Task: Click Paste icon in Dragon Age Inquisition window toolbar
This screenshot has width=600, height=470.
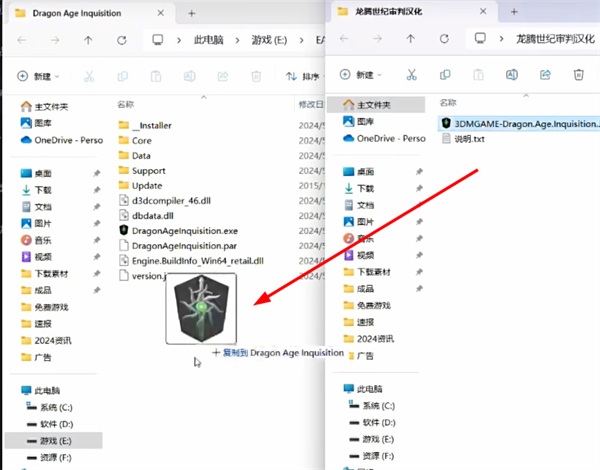Action: point(156,76)
